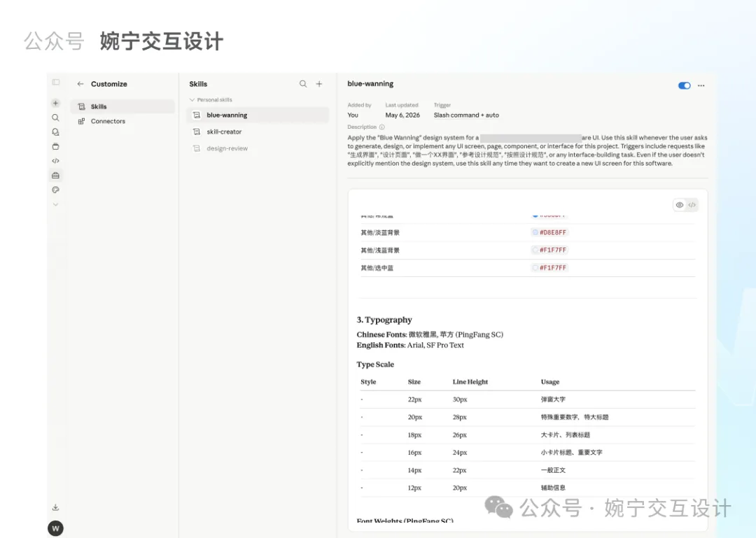
Task: Click the 辅助信息 usage cell
Action: [x=553, y=488]
